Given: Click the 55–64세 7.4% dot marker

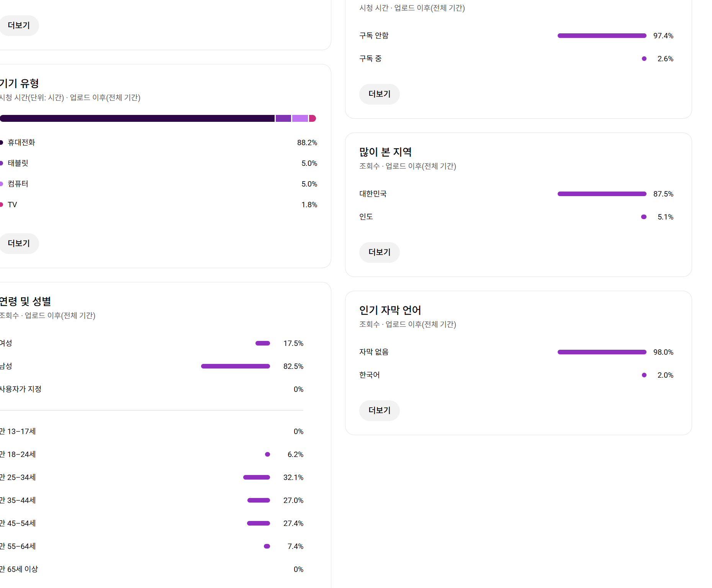Looking at the screenshot, I should [x=267, y=546].
